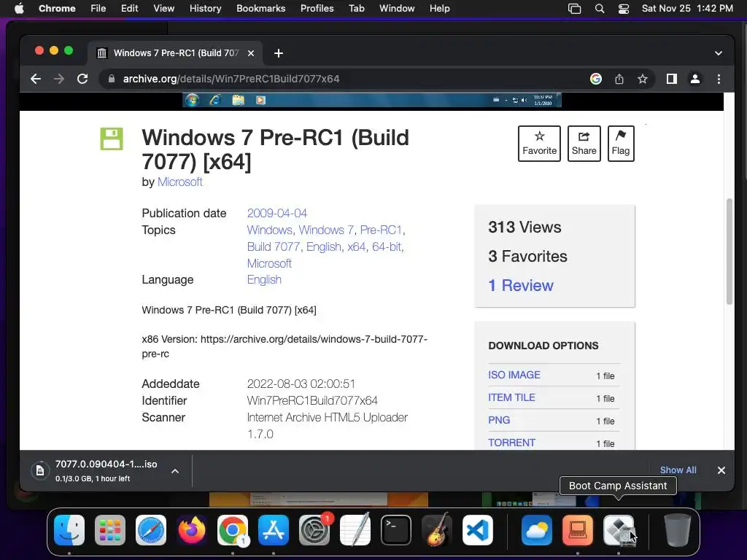
Task: Click the green floppy disk software icon
Action: (112, 139)
